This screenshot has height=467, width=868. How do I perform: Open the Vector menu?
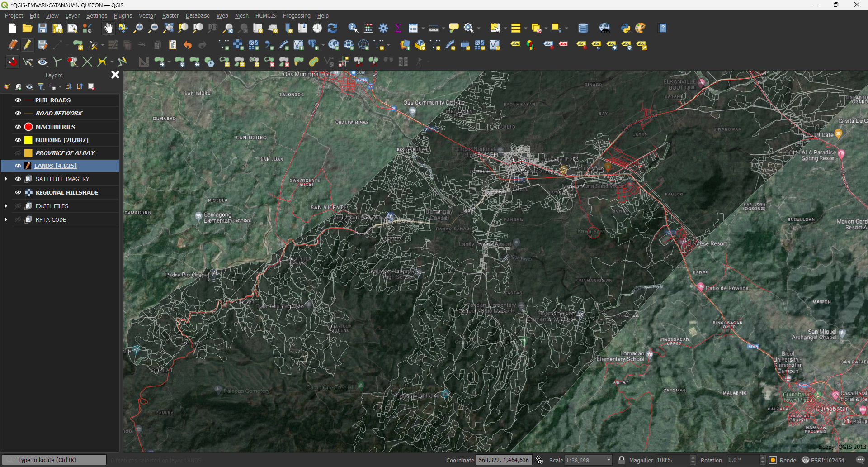coord(147,15)
